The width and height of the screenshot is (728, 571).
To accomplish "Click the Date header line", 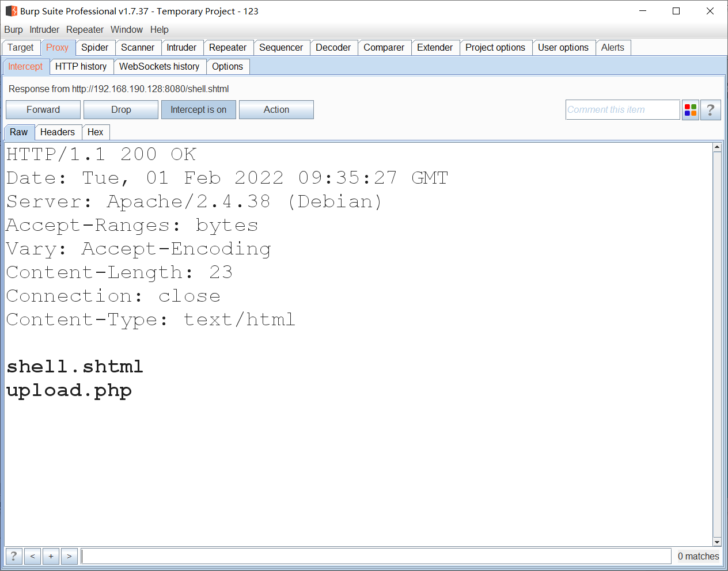I will 227,178.
